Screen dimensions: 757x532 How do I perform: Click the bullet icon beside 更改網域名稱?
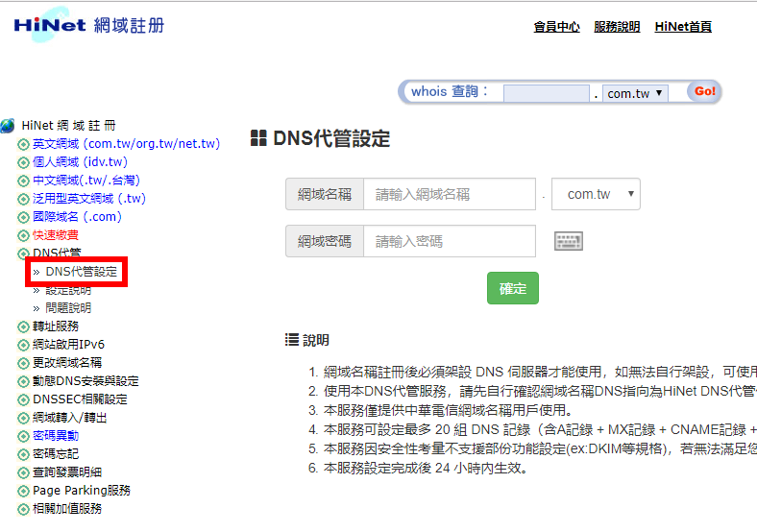tap(23, 363)
